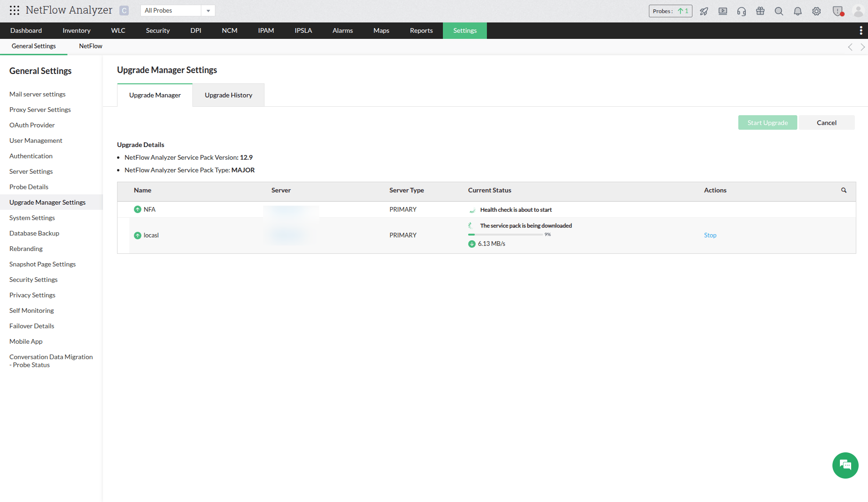Click the green download speed icon
The image size is (868, 502).
(472, 244)
